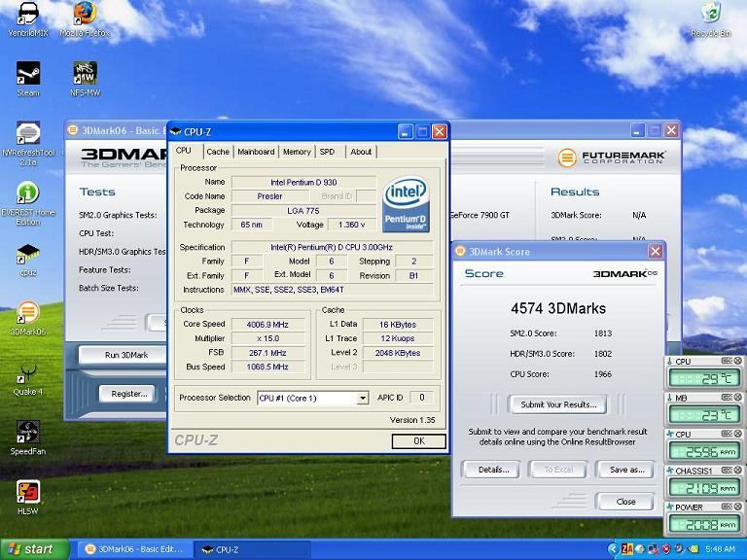
Task: Close the POWER fan widget
Action: click(x=737, y=507)
